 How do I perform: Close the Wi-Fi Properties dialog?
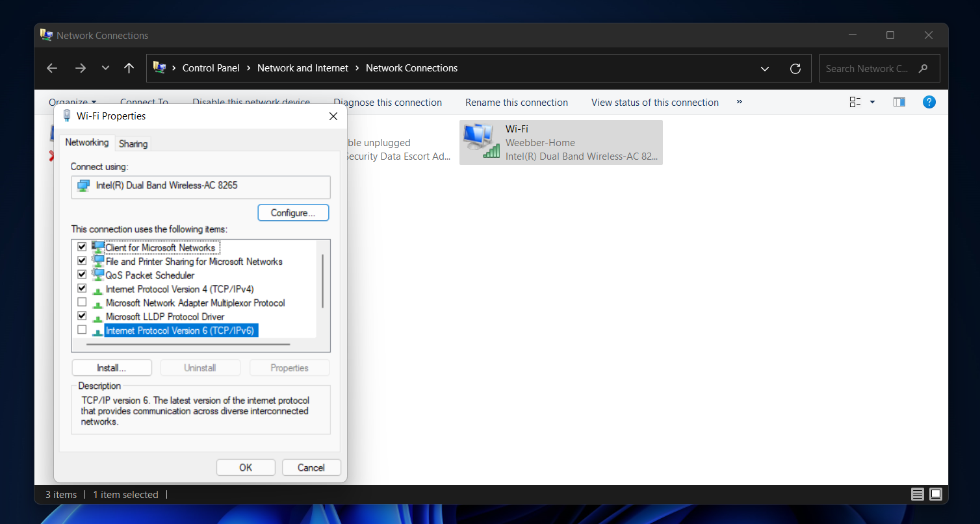(x=333, y=116)
